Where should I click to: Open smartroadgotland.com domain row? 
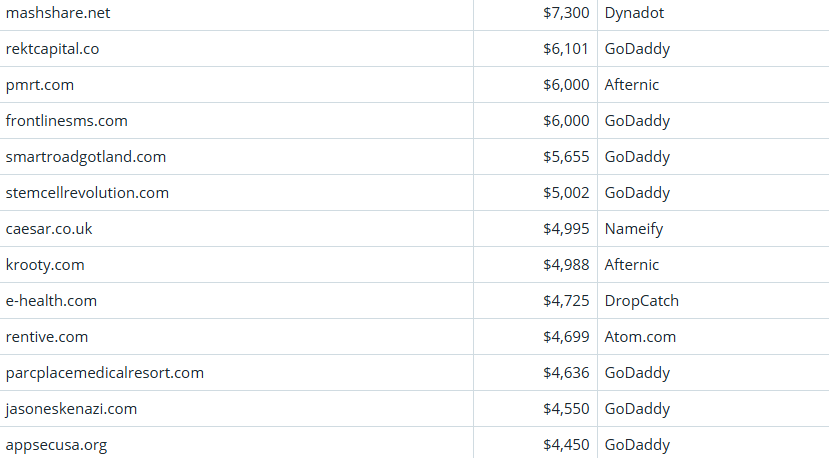(x=86, y=157)
